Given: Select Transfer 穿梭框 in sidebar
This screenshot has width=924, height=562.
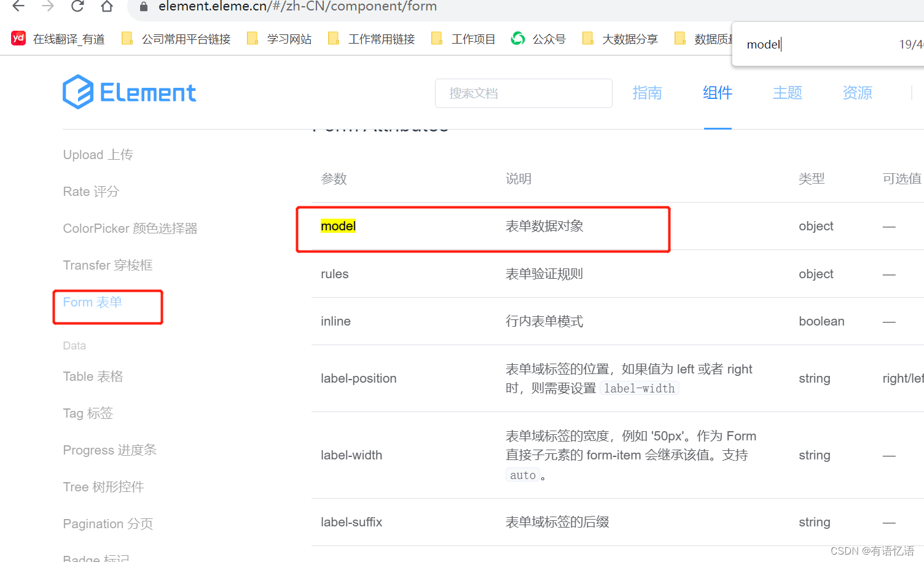Looking at the screenshot, I should point(108,265).
